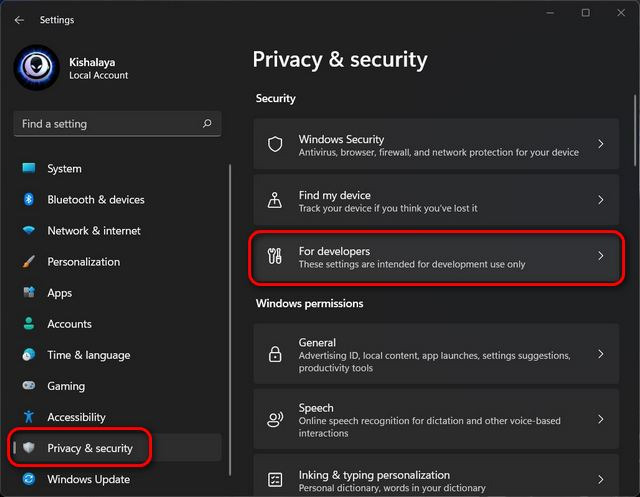The width and height of the screenshot is (640, 497).
Task: Open Inking & typing personalization title
Action: coord(374,475)
